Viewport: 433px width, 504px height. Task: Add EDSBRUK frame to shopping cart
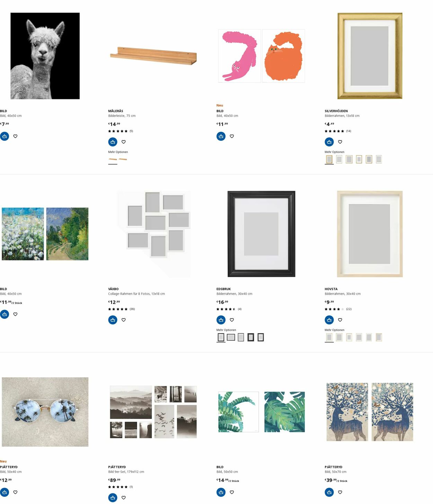221,320
